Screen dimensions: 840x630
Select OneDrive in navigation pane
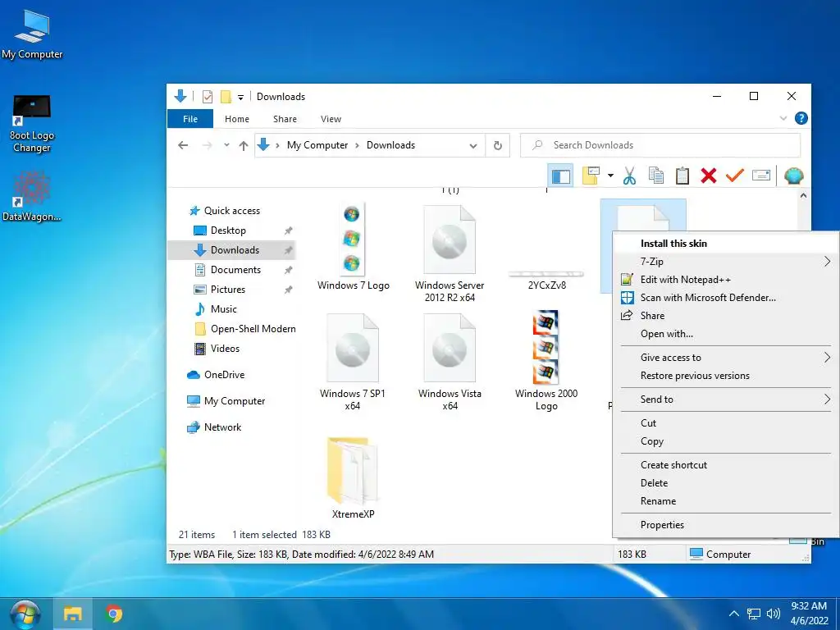(224, 374)
